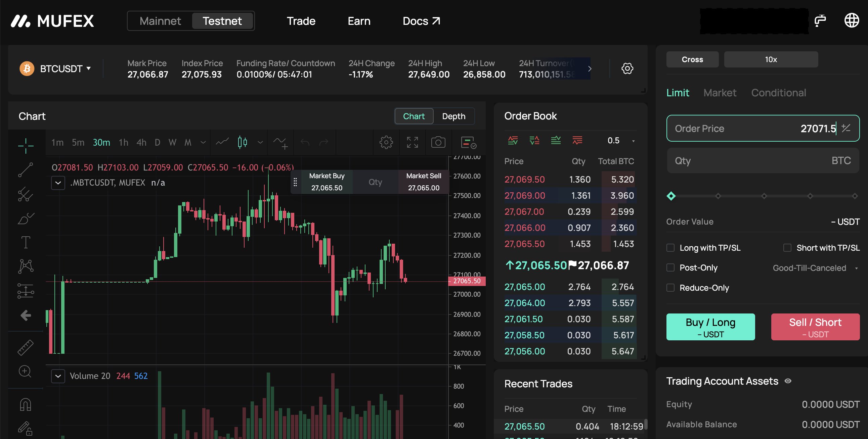Open the 10x leverage selector
868x439 pixels.
(771, 60)
